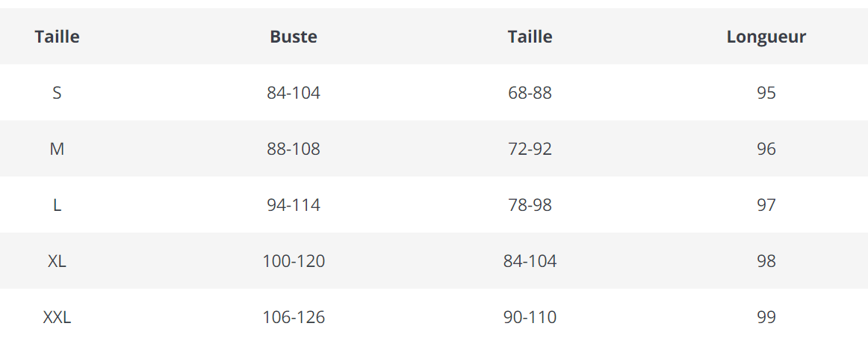Click the Buste column header
868x350 pixels.
coord(294,37)
